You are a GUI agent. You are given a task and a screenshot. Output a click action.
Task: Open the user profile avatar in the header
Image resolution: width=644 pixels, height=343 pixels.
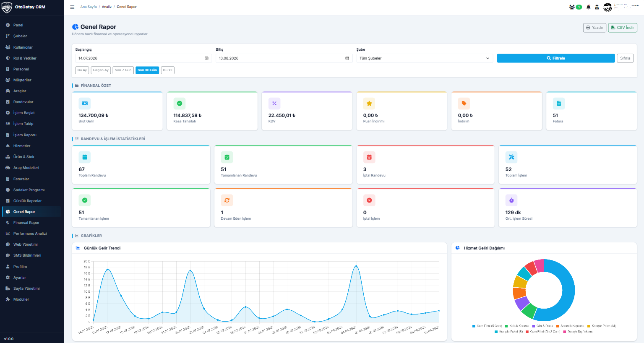click(607, 7)
